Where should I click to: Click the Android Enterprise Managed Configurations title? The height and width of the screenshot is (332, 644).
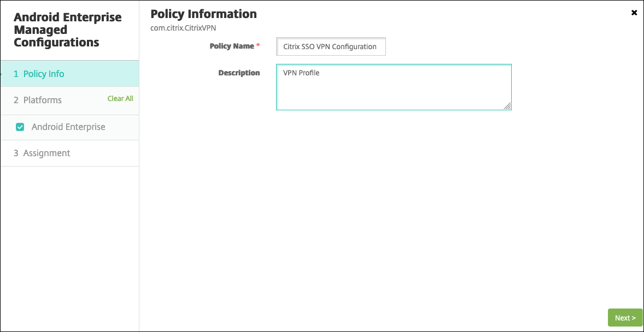(x=68, y=29)
